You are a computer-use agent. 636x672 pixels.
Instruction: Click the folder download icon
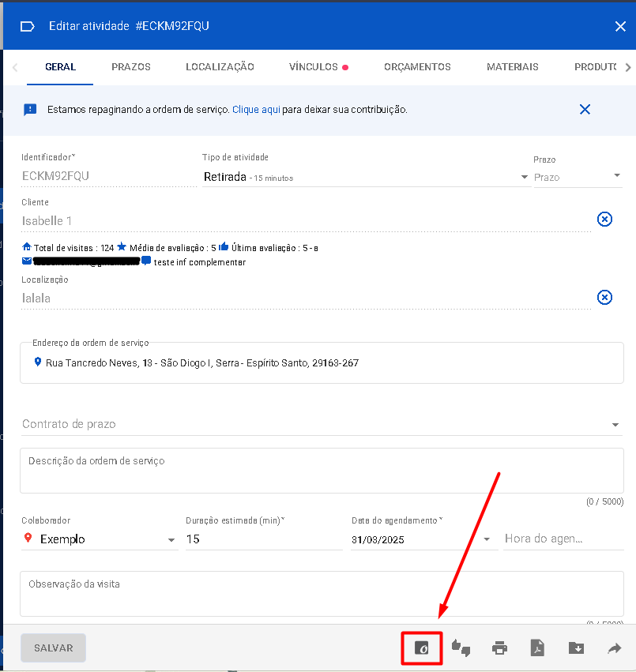(x=576, y=648)
